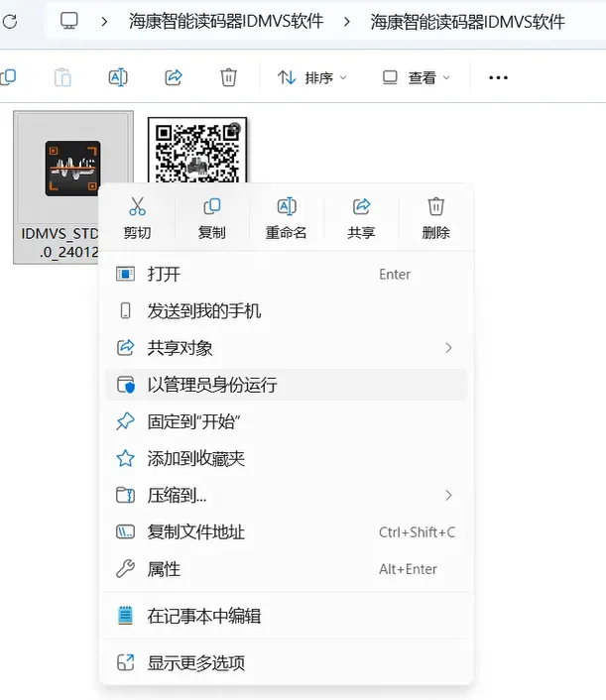Click the This PC monitor icon
Viewport: 606px width, 700px height.
tap(69, 21)
